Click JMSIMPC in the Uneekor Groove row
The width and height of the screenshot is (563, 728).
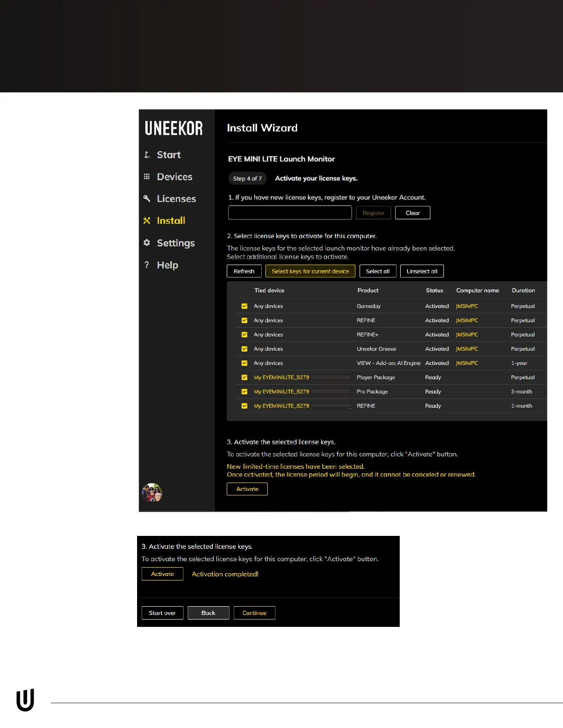tap(467, 349)
